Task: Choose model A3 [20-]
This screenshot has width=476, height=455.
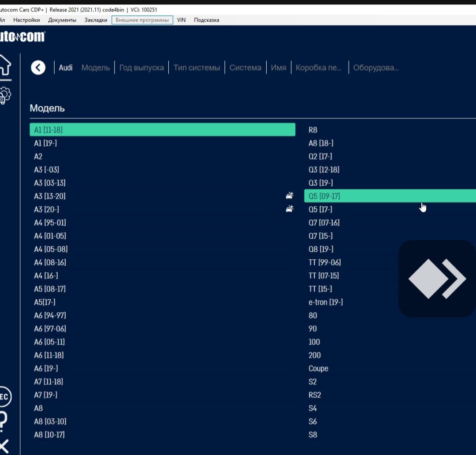Action: coord(162,209)
